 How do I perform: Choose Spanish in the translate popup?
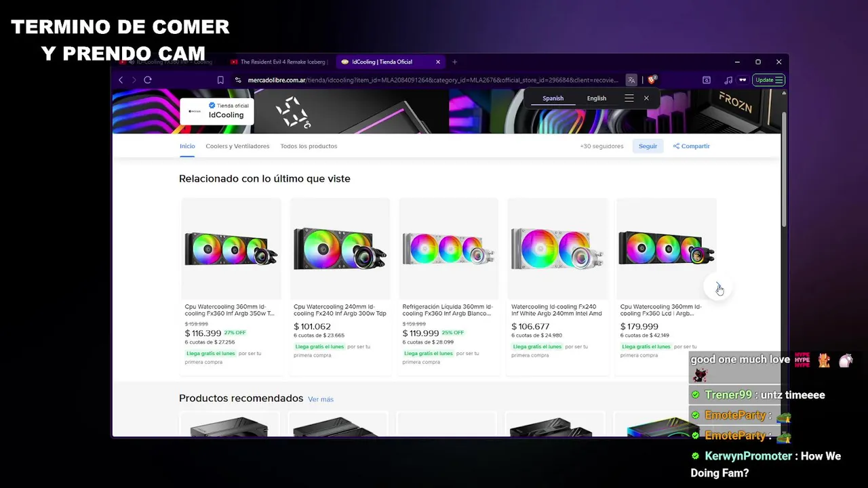tap(553, 98)
